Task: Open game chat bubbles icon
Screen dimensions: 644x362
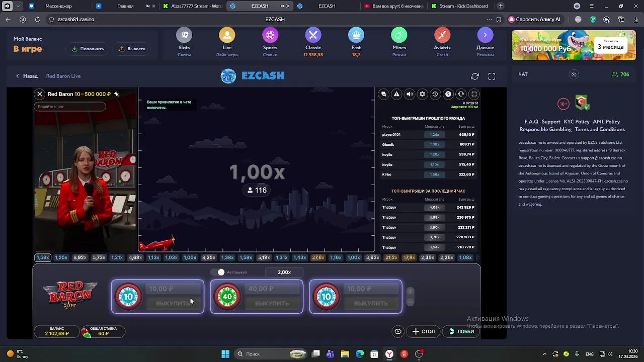Action: (x=384, y=94)
